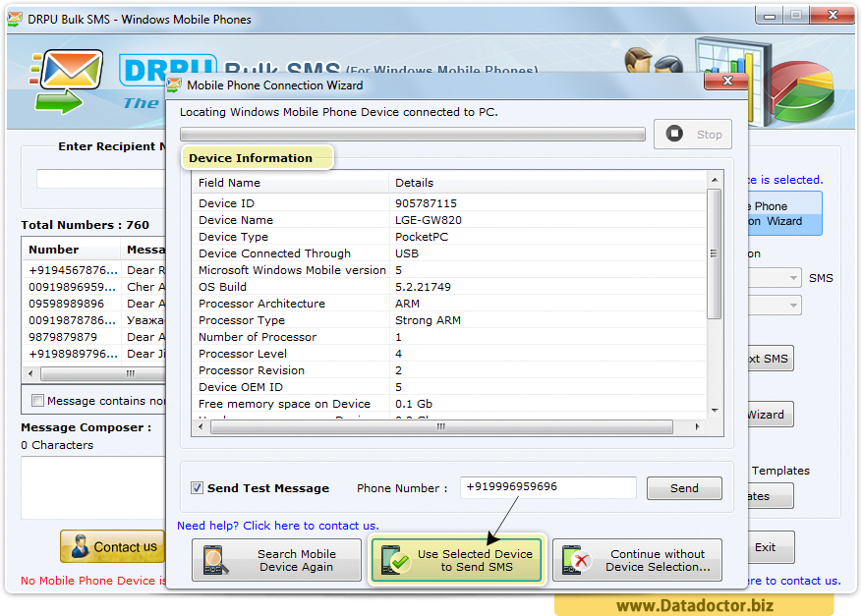Uncheck the Send Test Message checkbox
This screenshot has height=616, width=862.
[197, 487]
